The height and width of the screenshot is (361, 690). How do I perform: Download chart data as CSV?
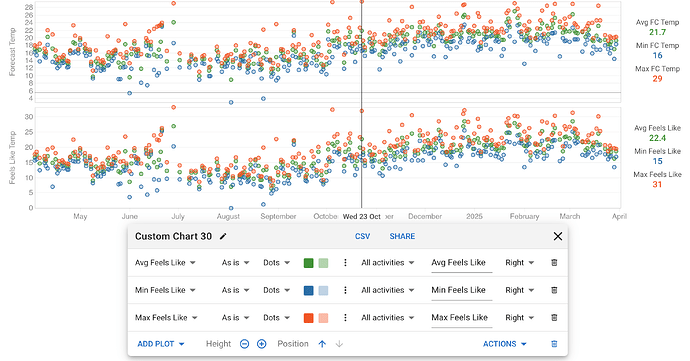click(362, 236)
